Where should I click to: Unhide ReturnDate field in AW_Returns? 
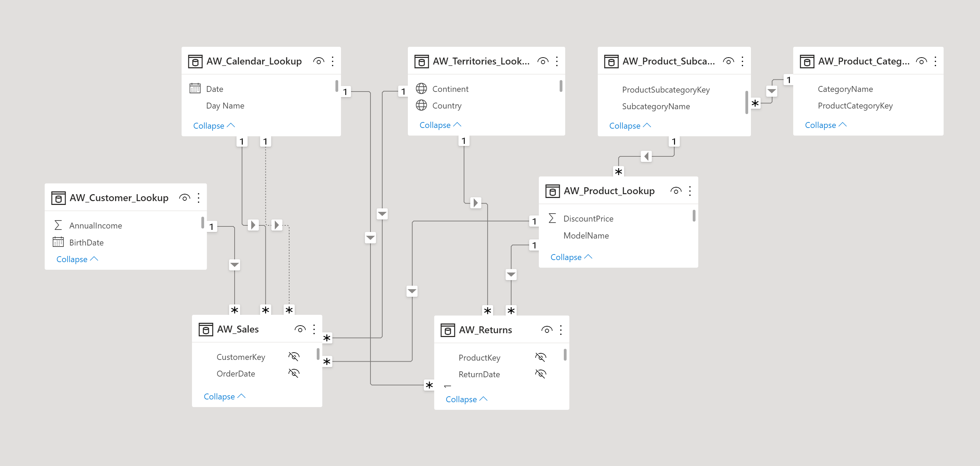[x=540, y=374]
